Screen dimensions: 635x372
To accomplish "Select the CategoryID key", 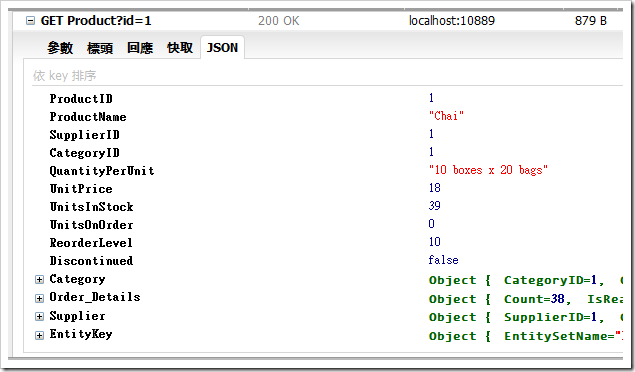I will [x=85, y=153].
